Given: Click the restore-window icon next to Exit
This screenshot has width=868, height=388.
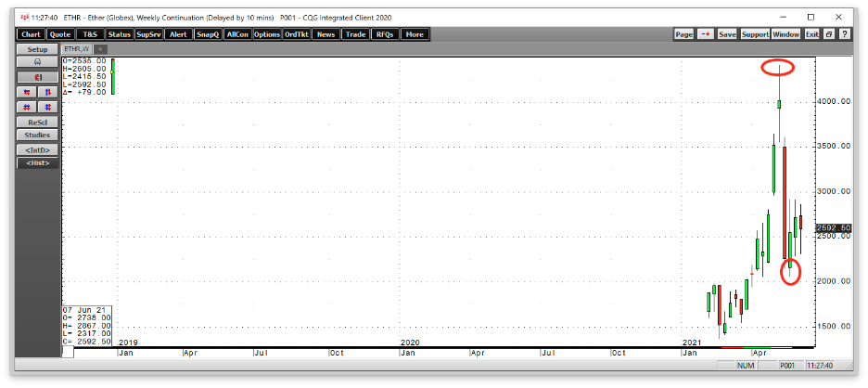Looking at the screenshot, I should click(x=829, y=34).
